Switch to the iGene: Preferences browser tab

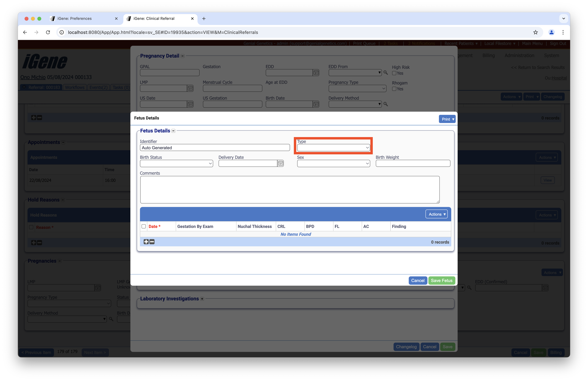point(74,19)
